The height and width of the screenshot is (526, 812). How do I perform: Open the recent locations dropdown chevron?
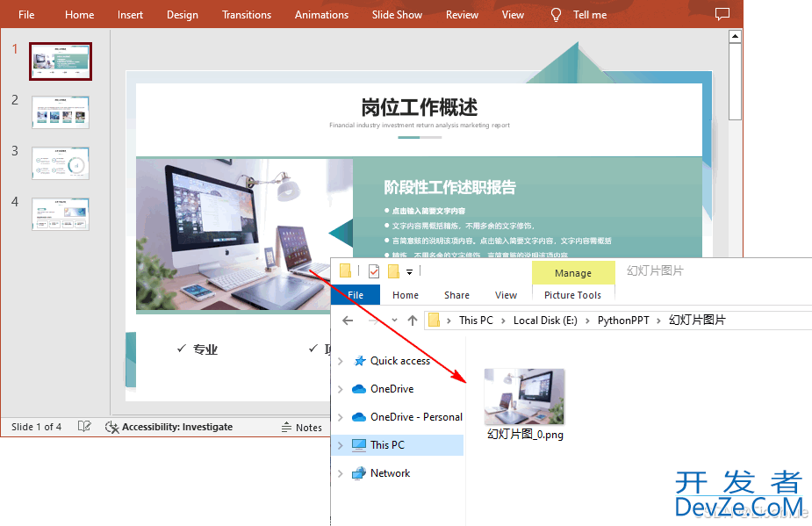pos(395,321)
